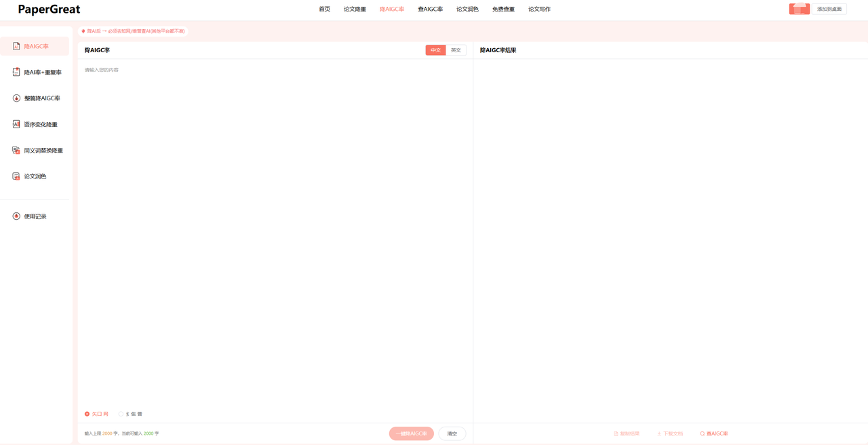Click the 添加到桌面 button
Screen dimensions: 868x445
click(829, 9)
